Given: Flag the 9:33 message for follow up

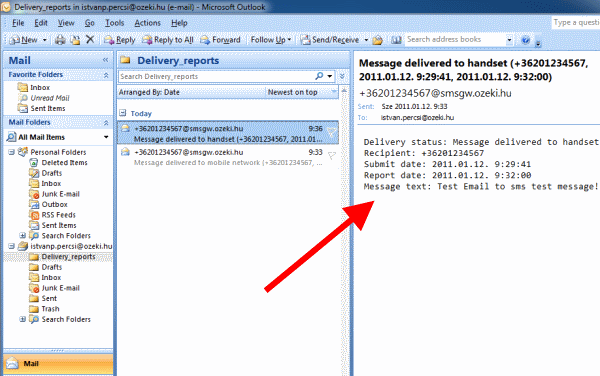Looking at the screenshot, I should click(x=332, y=155).
